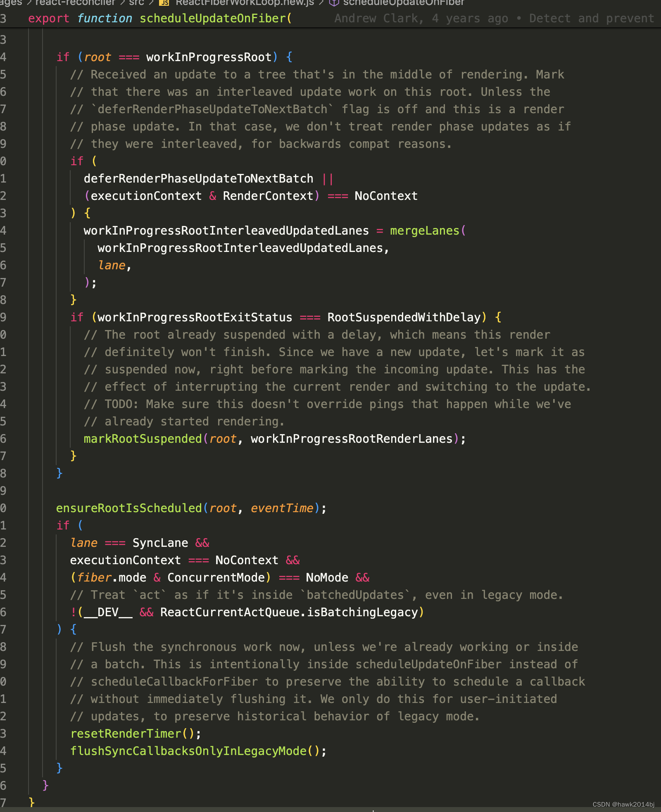The image size is (661, 812).
Task: Click NoContext in the executionContext === line
Action: click(247, 560)
